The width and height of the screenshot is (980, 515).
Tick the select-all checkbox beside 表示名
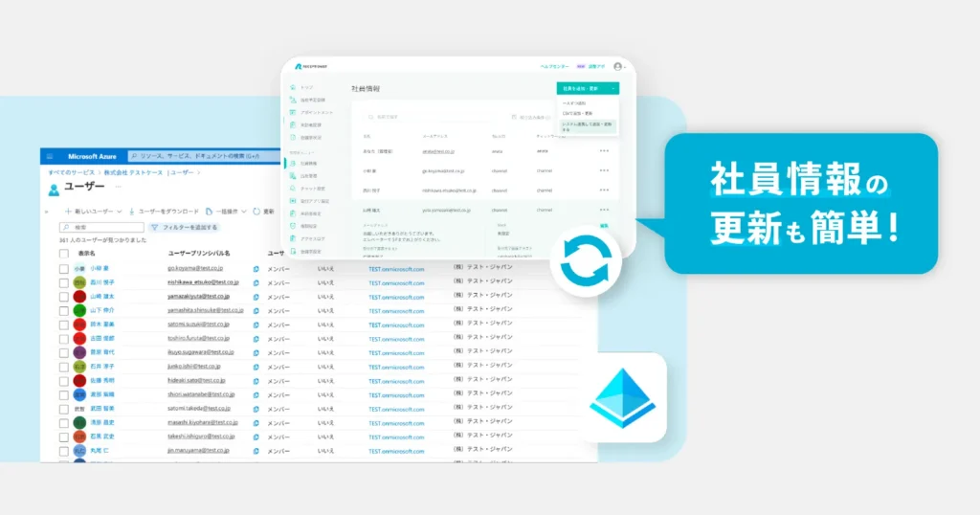(64, 254)
